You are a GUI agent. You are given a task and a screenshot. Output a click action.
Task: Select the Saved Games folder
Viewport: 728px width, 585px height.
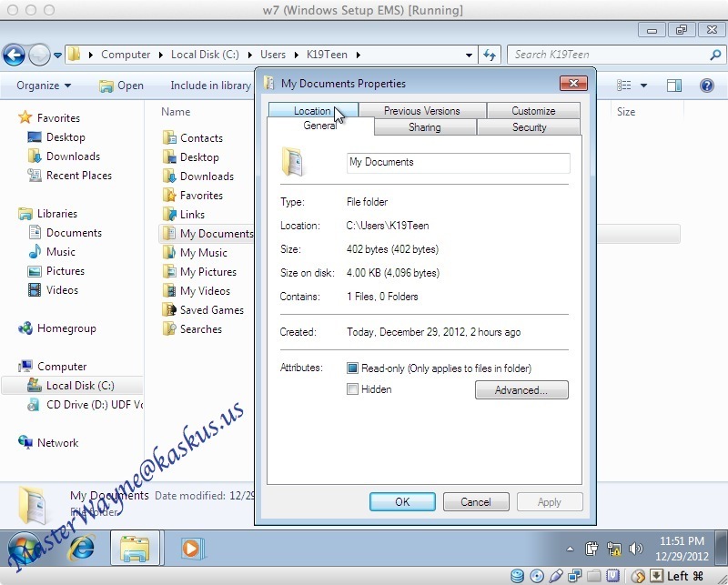coord(203,309)
